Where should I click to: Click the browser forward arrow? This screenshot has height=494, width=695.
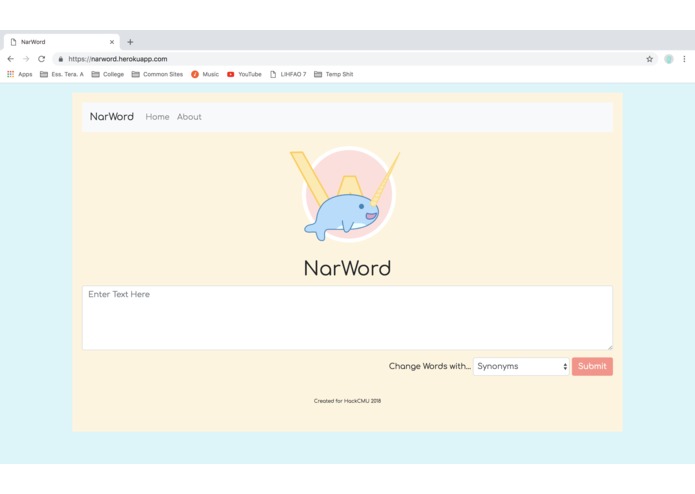26,59
